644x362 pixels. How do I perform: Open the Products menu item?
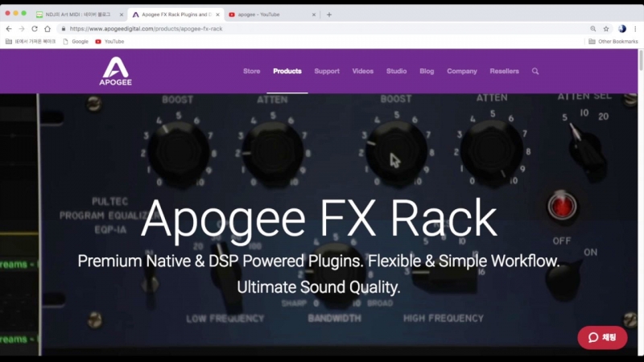(287, 71)
